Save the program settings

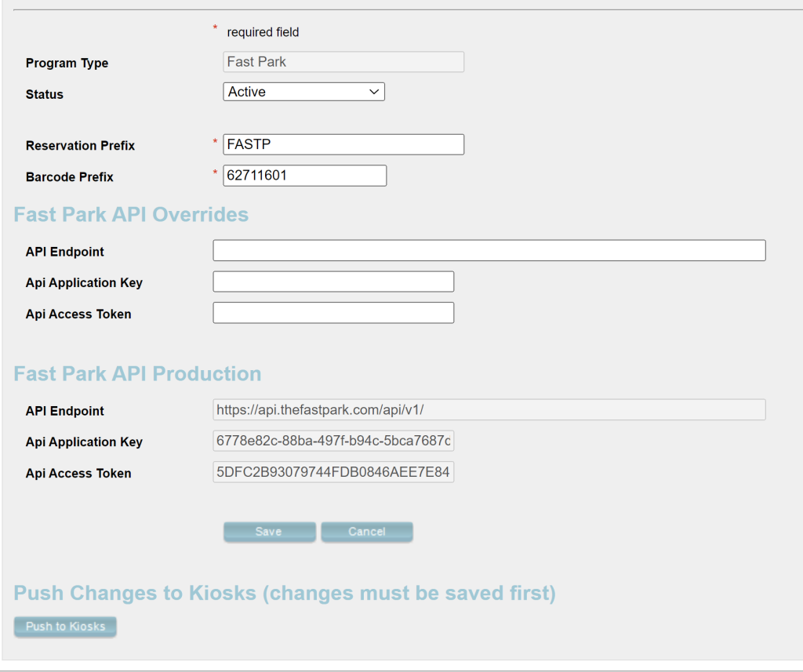coord(270,532)
